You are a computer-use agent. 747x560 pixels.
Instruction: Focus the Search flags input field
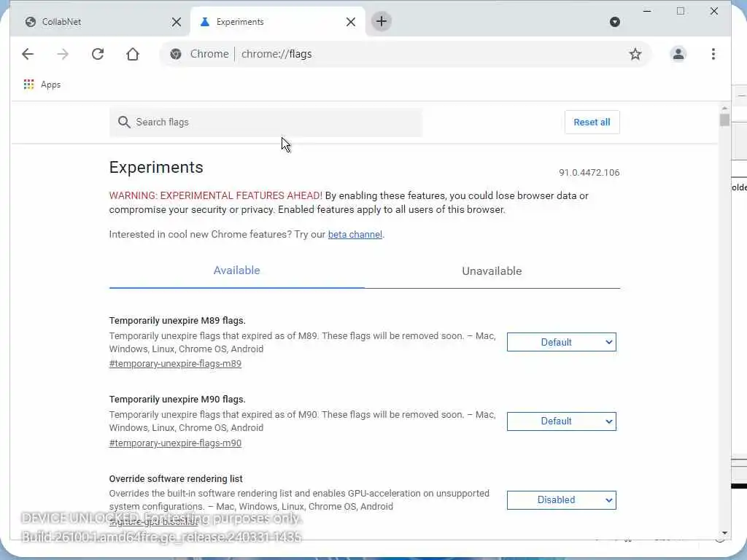coord(266,122)
